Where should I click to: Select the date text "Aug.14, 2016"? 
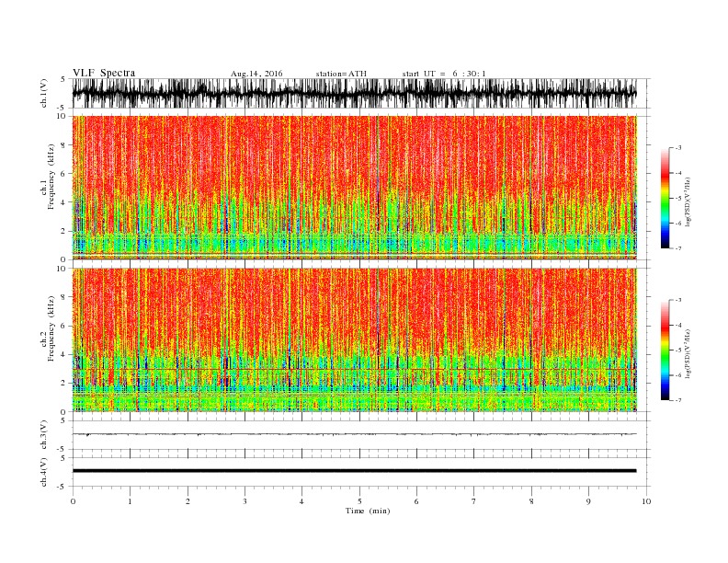256,74
